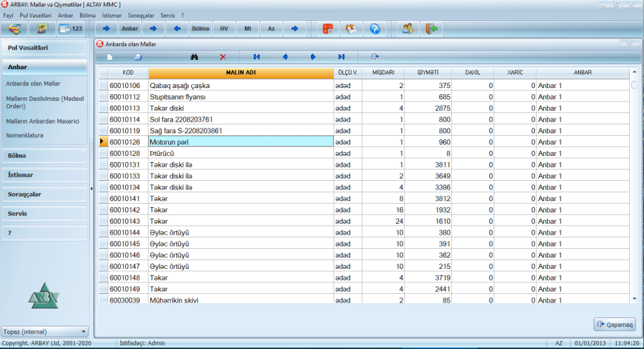The image size is (644, 349).
Task: Select the row Qabaq aşağı çaşka
Action: point(364,85)
